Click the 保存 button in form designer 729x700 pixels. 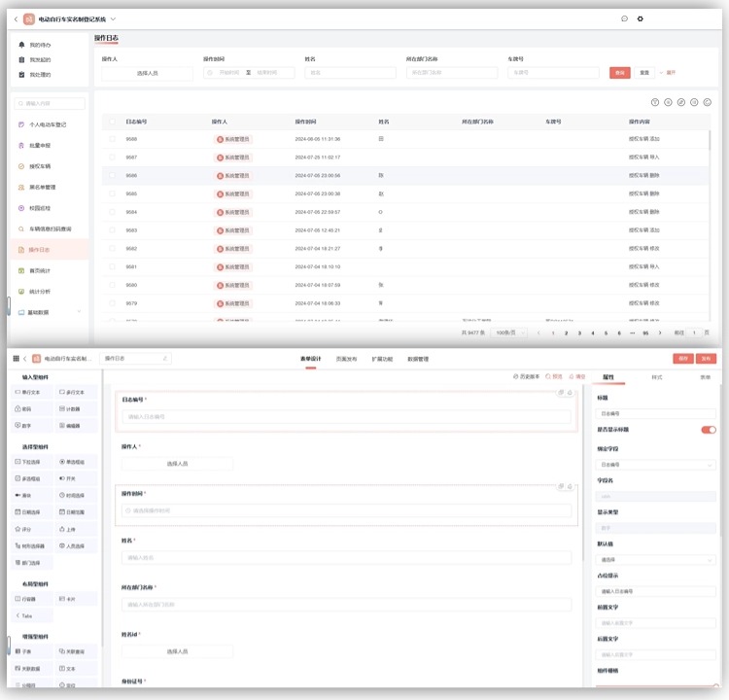[x=683, y=359]
